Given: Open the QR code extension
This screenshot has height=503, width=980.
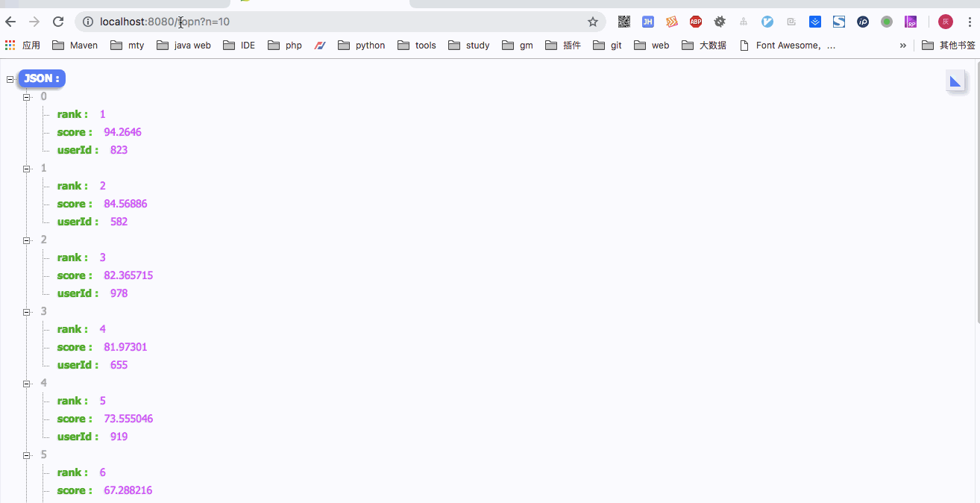Looking at the screenshot, I should [x=624, y=22].
